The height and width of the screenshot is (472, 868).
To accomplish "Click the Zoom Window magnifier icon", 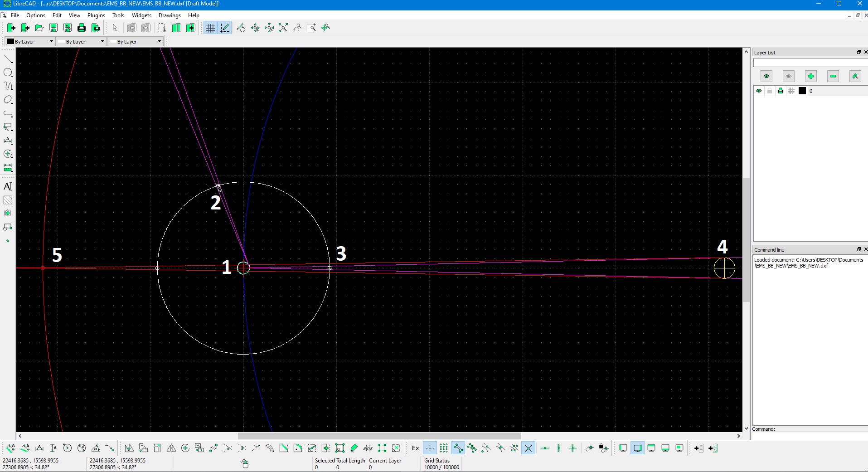I will pyautogui.click(x=312, y=28).
